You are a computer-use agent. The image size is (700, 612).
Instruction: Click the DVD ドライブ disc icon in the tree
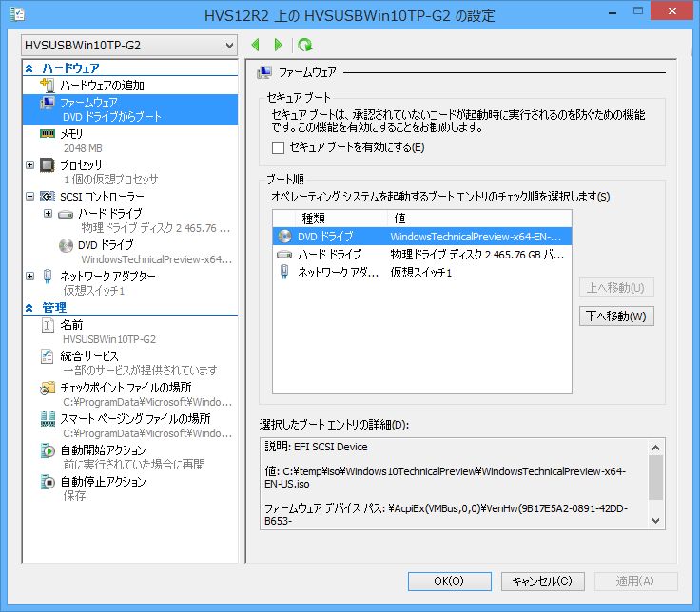coord(66,245)
